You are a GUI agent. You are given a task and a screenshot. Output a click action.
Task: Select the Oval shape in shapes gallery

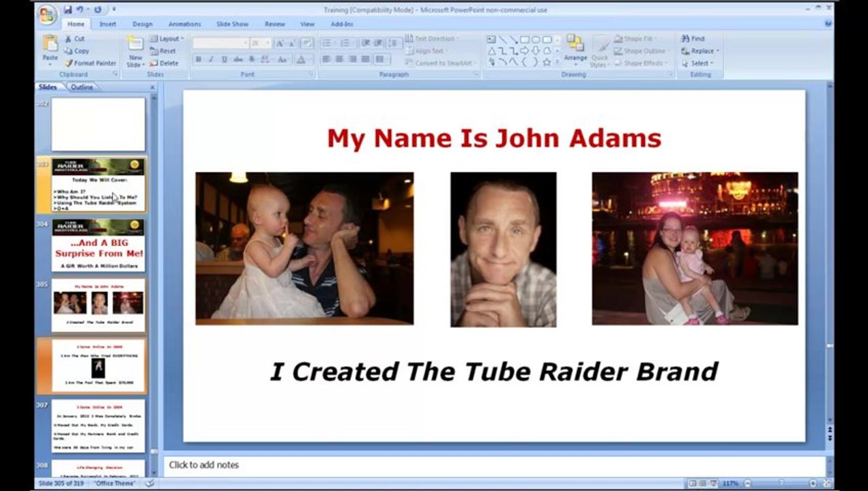(x=536, y=40)
